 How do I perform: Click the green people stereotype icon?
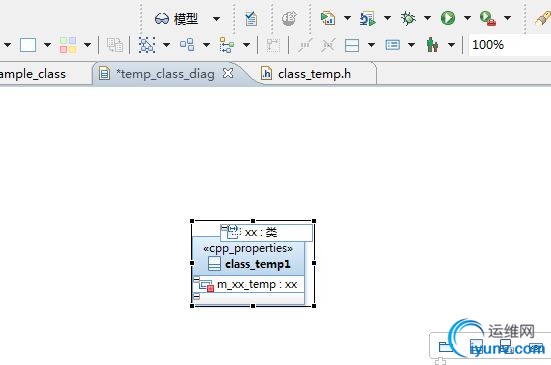pos(432,45)
